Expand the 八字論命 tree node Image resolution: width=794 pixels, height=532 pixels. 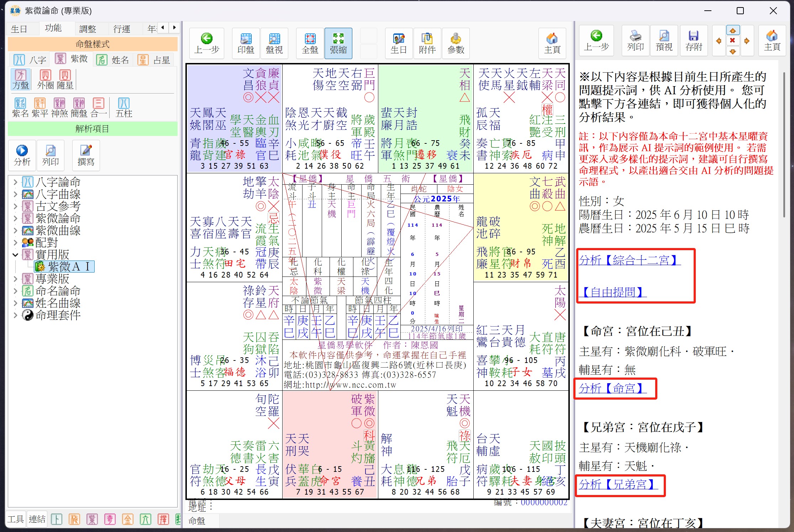point(15,182)
